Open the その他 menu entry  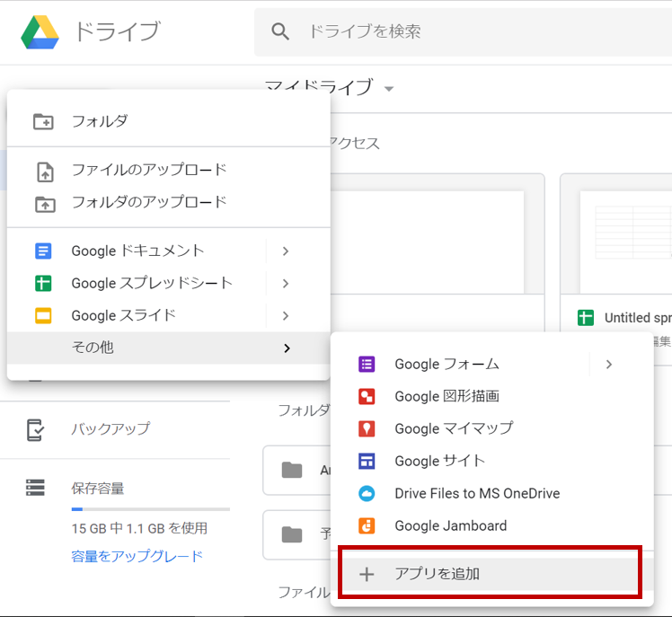coord(169,348)
